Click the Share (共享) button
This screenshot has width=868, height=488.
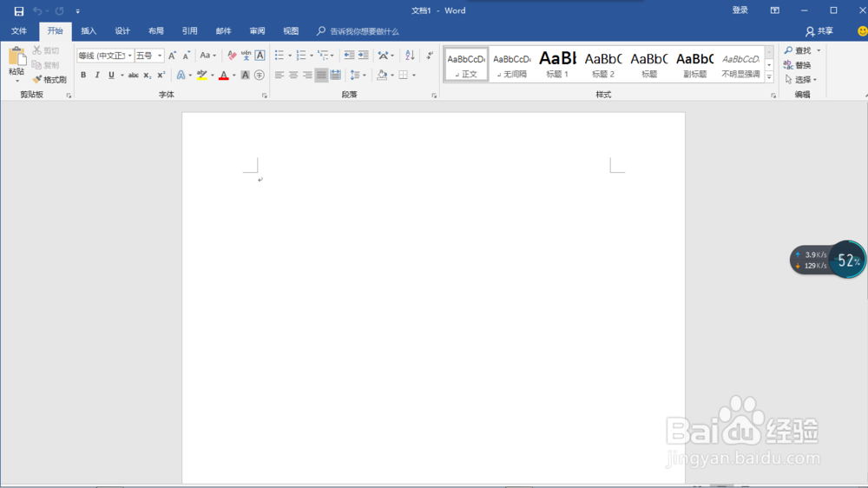820,31
